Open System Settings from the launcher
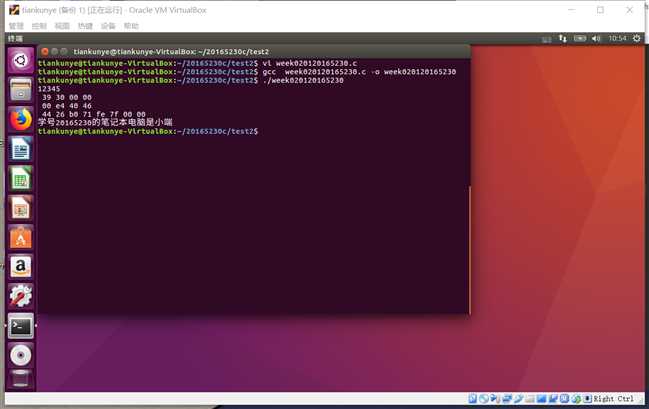The image size is (649, 409). pyautogui.click(x=20, y=296)
